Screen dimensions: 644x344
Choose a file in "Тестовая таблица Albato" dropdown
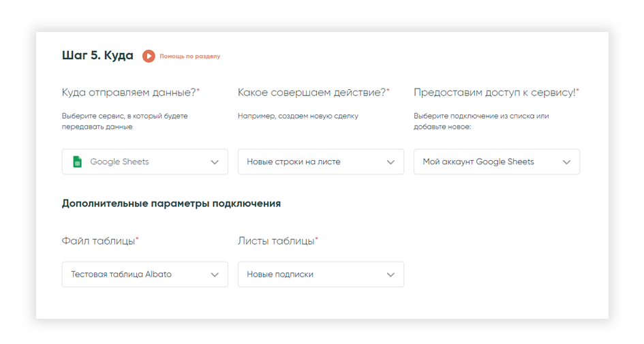point(145,275)
